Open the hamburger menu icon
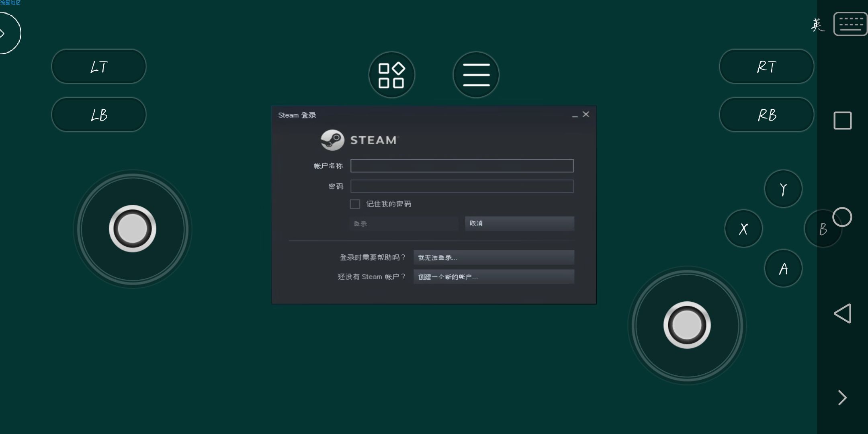The image size is (868, 434). pyautogui.click(x=476, y=75)
